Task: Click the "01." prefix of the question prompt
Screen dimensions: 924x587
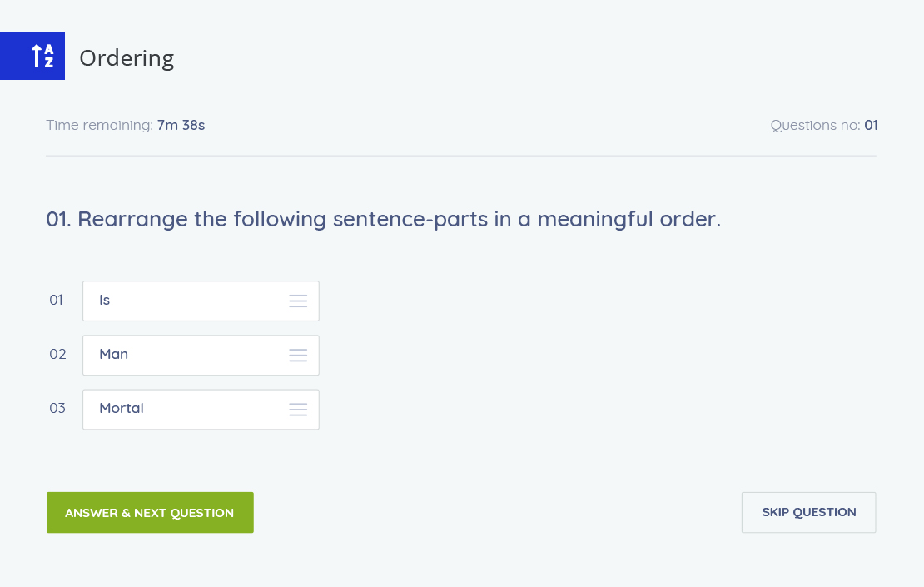Action: coord(59,220)
